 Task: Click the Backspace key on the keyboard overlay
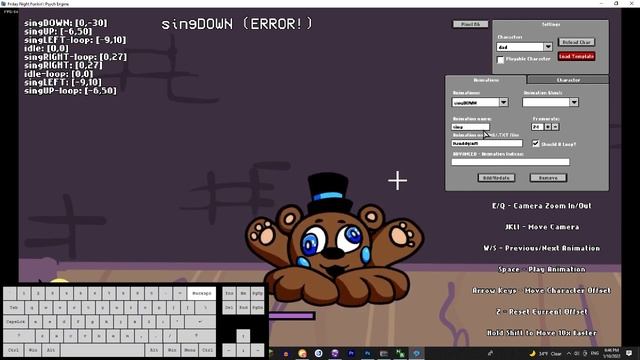tap(202, 293)
